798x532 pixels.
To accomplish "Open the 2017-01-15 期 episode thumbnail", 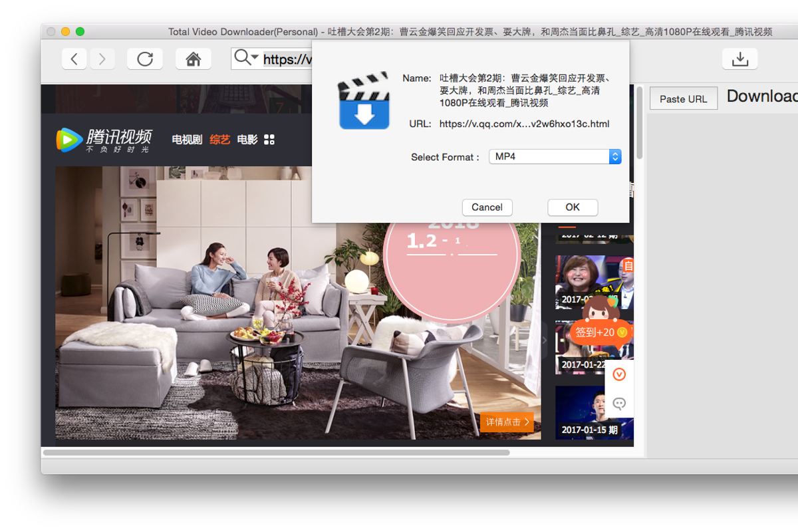I will point(594,412).
